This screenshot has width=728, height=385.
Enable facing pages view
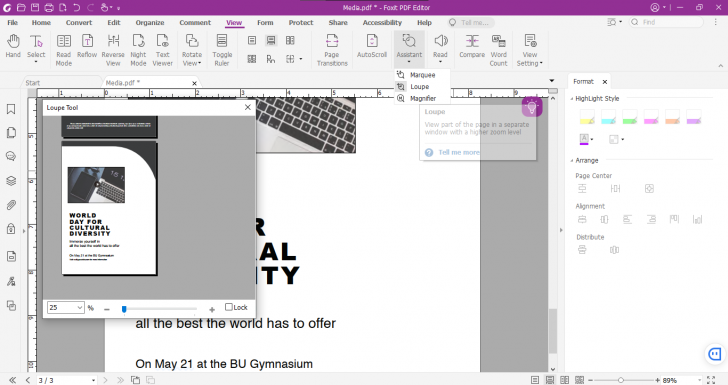(x=565, y=380)
